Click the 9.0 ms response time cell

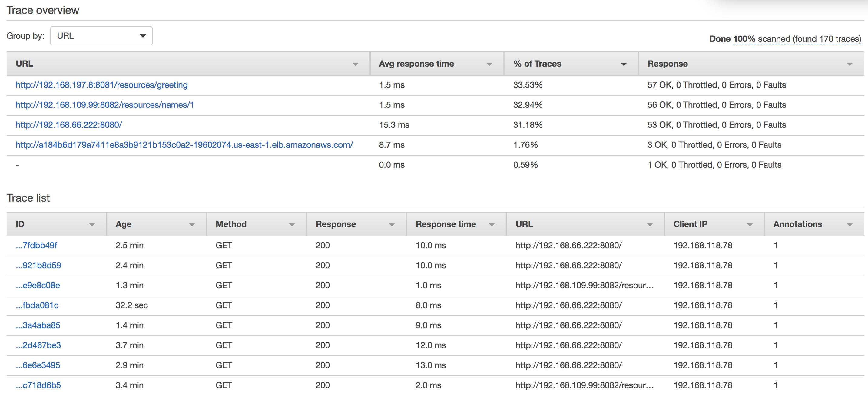[428, 325]
